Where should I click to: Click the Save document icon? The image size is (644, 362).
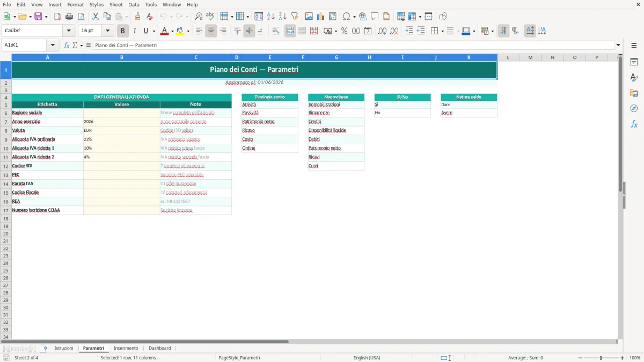pyautogui.click(x=38, y=17)
